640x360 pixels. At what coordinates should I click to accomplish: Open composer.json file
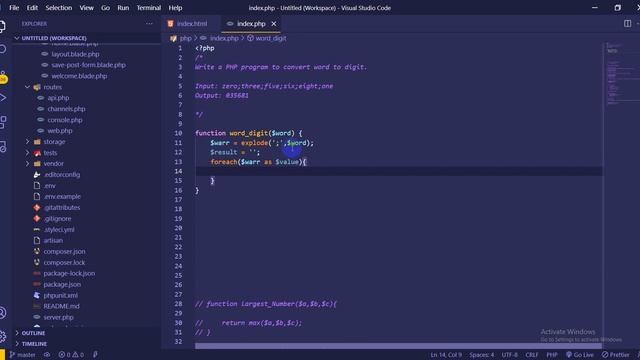pyautogui.click(x=64, y=251)
